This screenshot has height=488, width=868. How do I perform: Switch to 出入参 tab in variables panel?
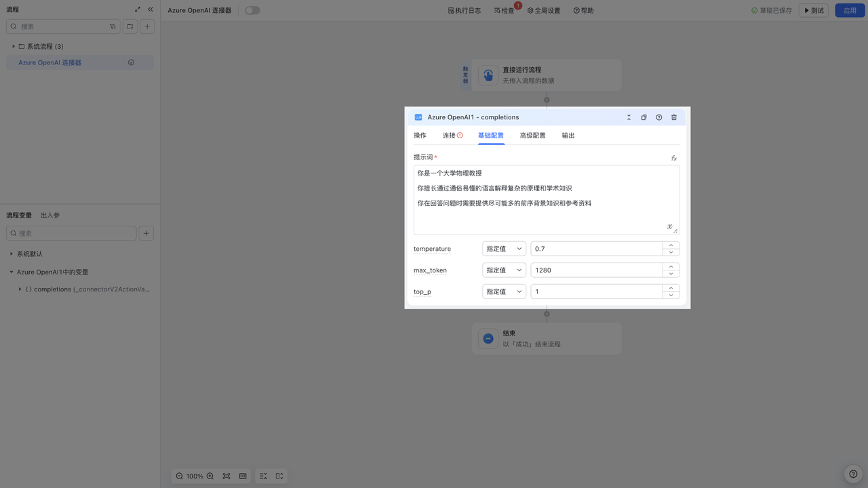tap(50, 215)
